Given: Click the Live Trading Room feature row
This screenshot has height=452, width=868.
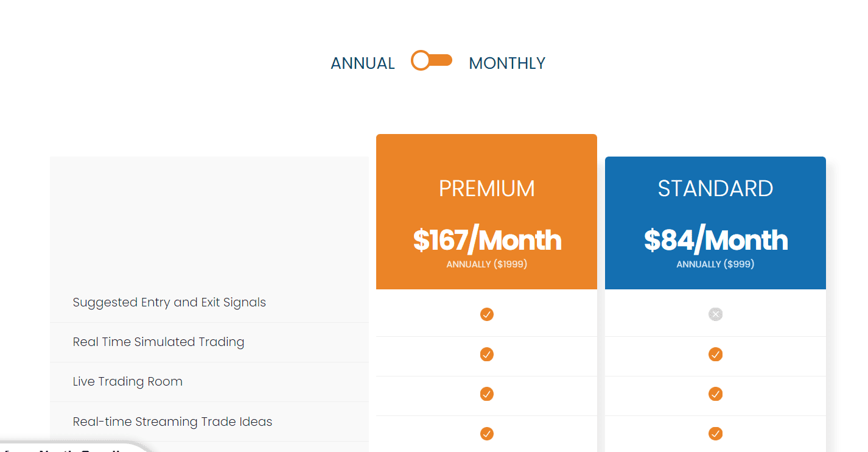Looking at the screenshot, I should click(128, 382).
